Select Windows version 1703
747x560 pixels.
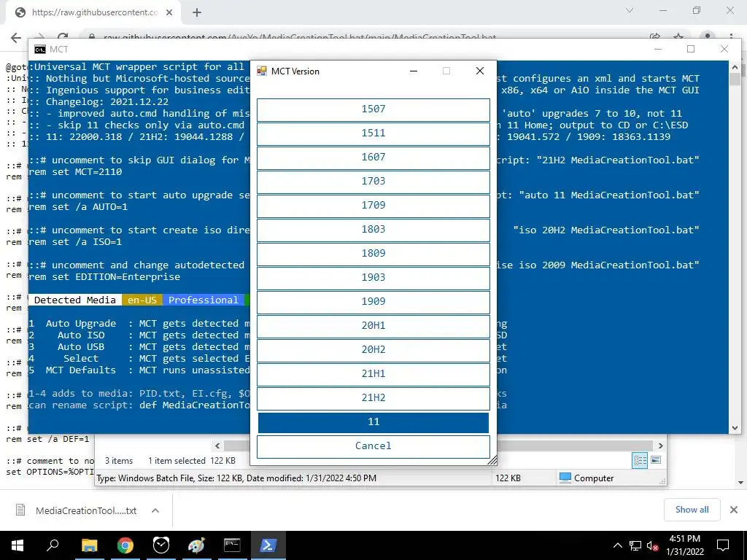pyautogui.click(x=373, y=182)
